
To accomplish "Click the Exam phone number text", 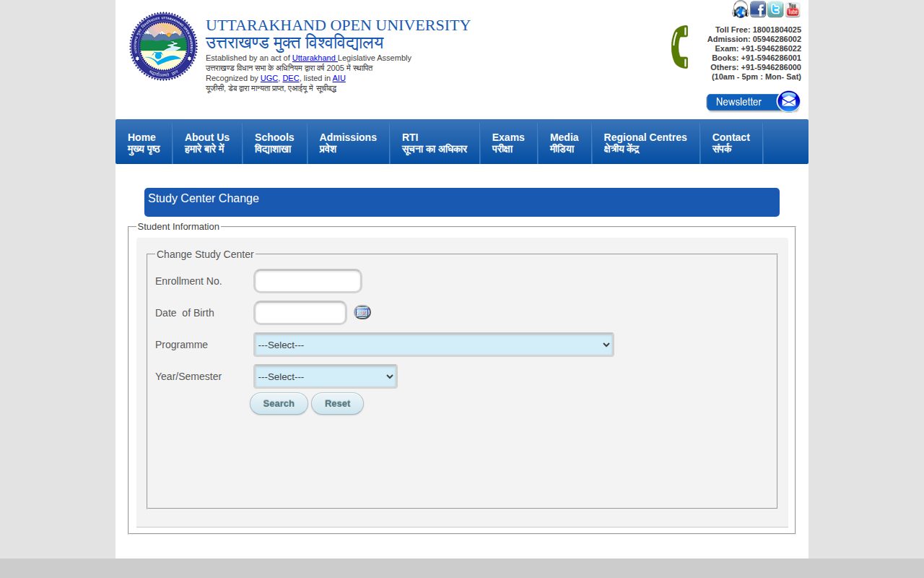I will click(758, 48).
